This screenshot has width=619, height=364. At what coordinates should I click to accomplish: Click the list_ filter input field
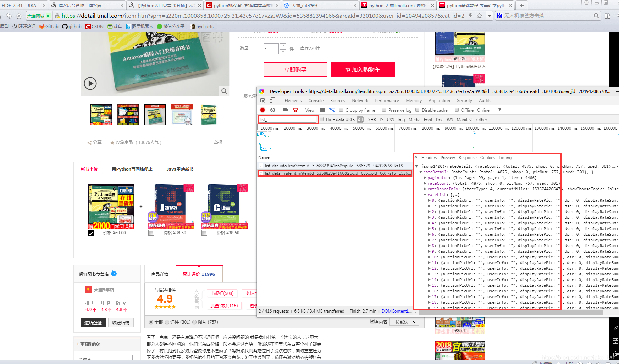pyautogui.click(x=288, y=119)
